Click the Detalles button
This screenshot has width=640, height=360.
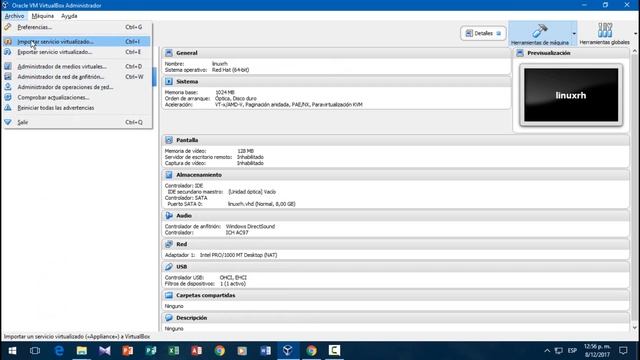point(483,33)
